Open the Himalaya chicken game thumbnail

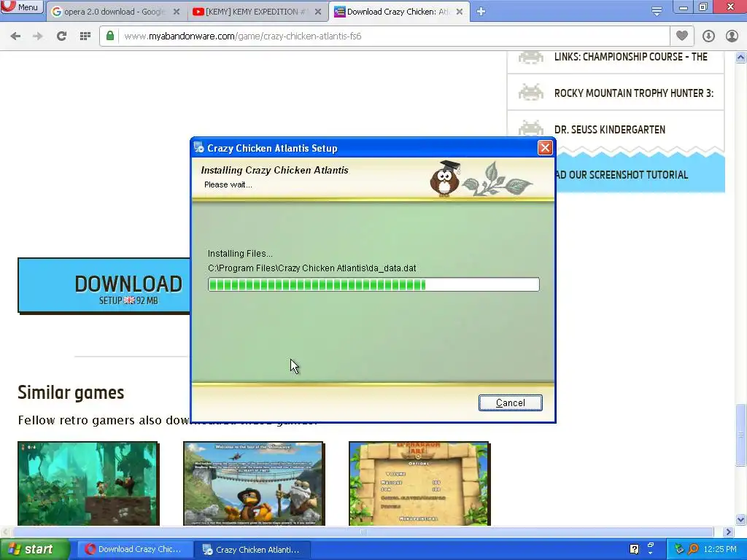(x=253, y=483)
